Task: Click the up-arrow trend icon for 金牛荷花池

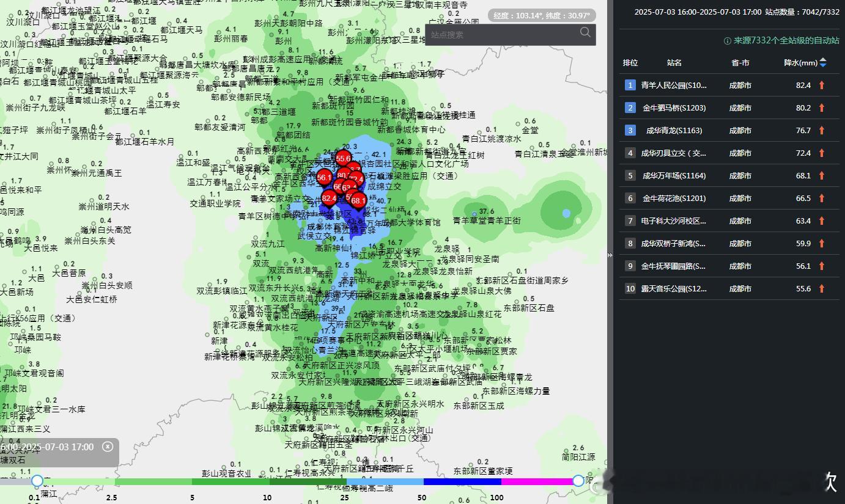Action: [x=822, y=199]
